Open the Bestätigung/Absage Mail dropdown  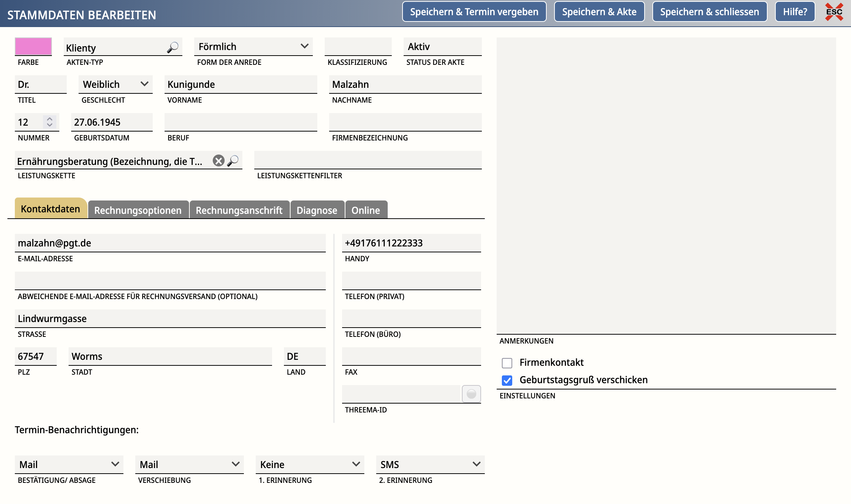click(x=69, y=464)
